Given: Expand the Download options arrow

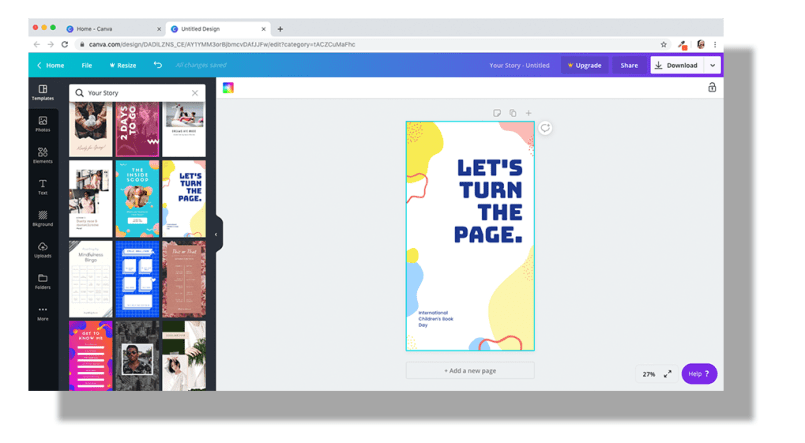Looking at the screenshot, I should point(712,65).
